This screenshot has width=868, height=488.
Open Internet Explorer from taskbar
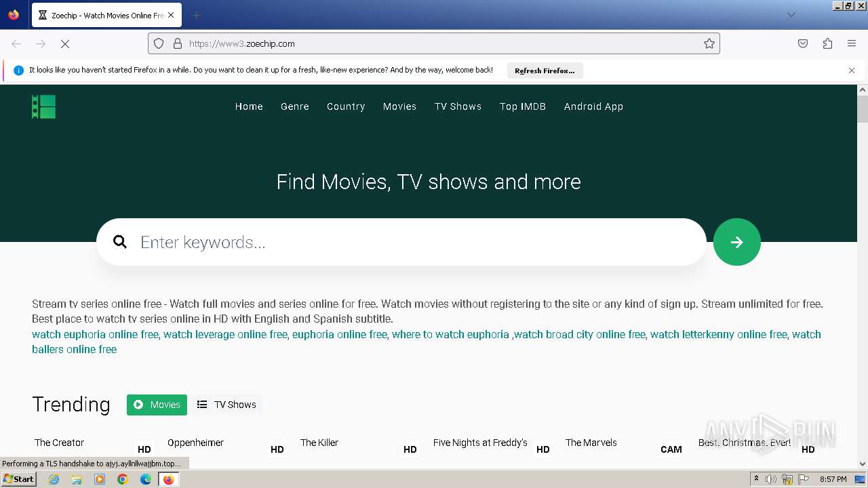click(x=54, y=479)
